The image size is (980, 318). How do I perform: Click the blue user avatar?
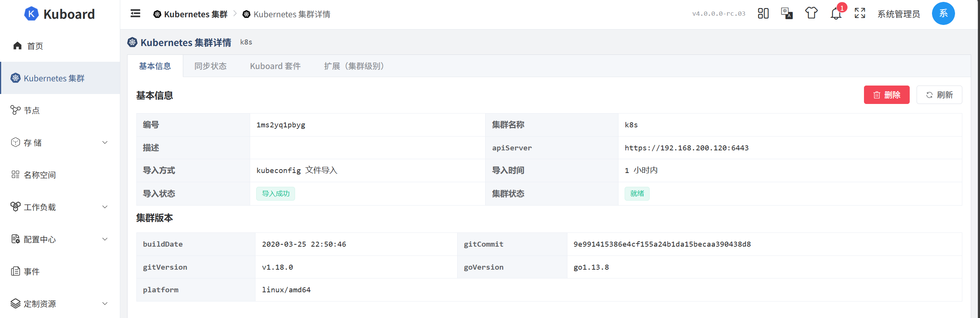(x=943, y=13)
